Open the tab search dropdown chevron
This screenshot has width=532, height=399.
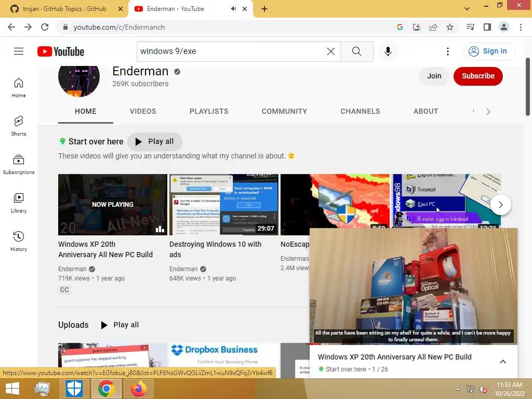tap(467, 9)
